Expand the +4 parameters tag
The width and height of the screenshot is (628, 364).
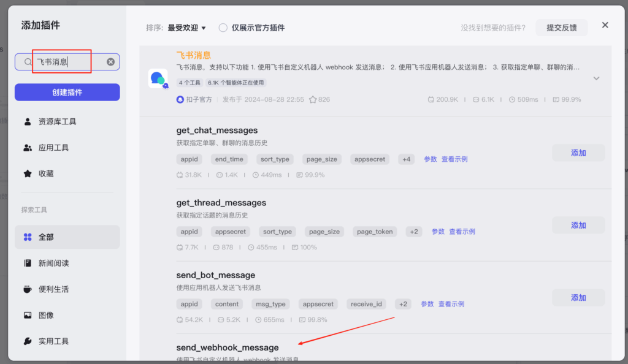pos(406,159)
